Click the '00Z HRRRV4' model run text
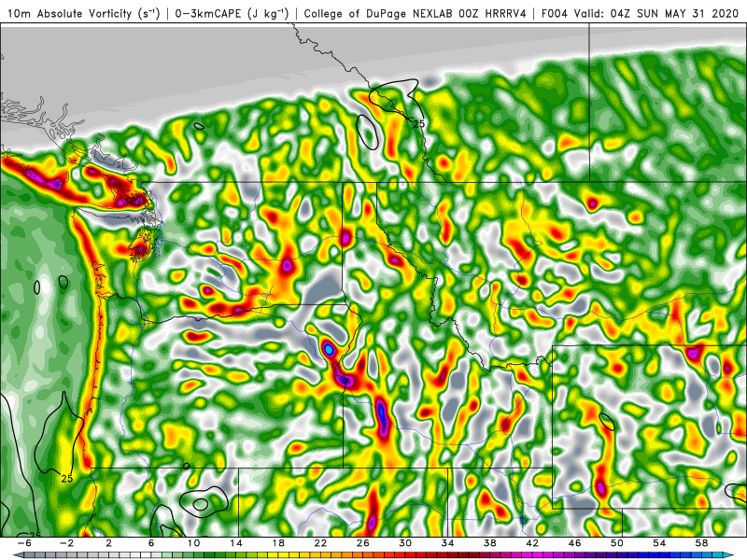The image size is (747, 560). (493, 14)
